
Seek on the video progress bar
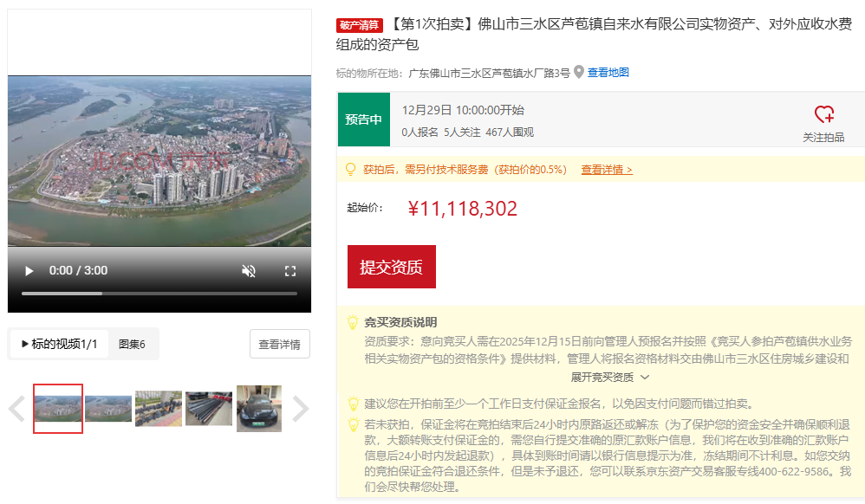click(x=159, y=294)
